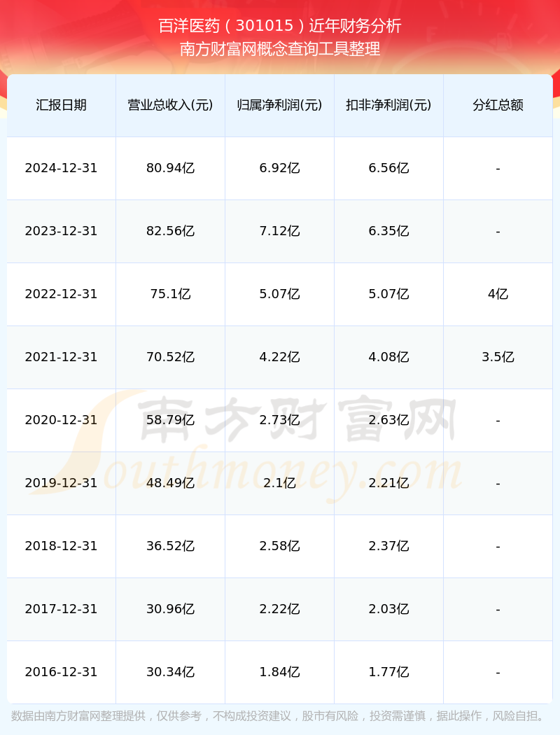The width and height of the screenshot is (560, 735).
Task: Select the 2016-12-31 date cell
Action: pyautogui.click(x=62, y=673)
